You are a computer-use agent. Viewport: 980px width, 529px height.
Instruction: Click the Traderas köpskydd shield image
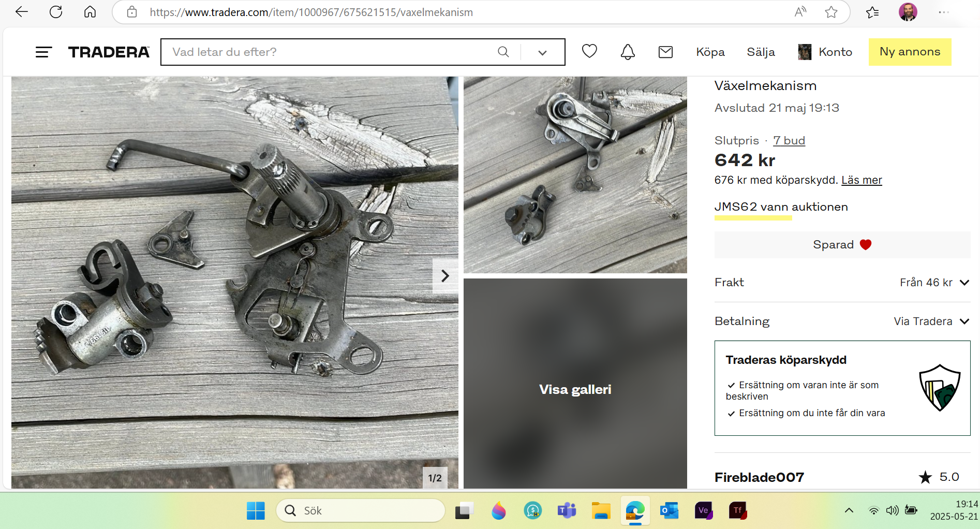pyautogui.click(x=940, y=388)
